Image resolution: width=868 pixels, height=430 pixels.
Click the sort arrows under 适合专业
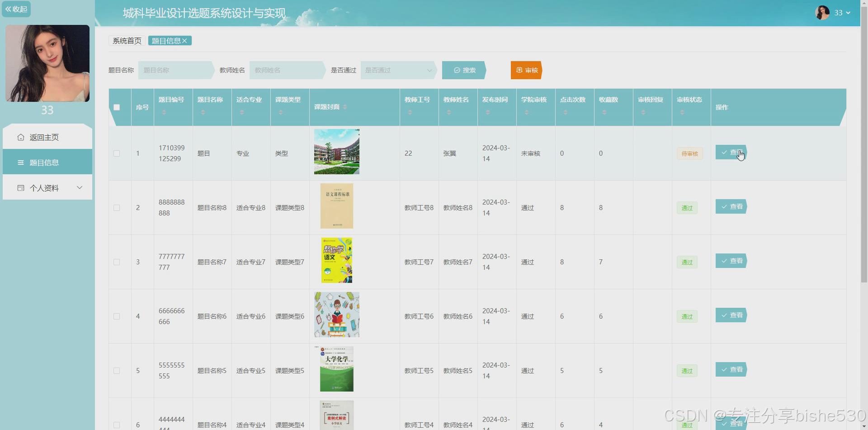tap(242, 112)
